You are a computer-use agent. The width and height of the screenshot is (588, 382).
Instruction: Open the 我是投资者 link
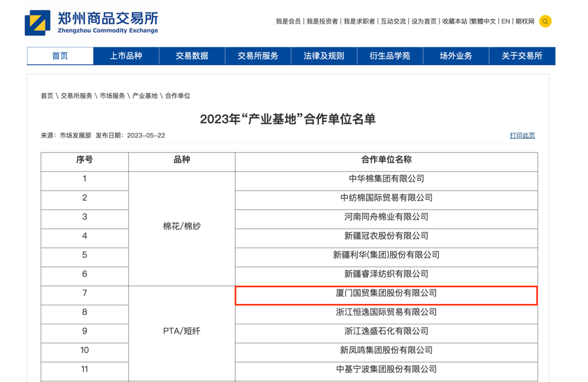point(322,22)
